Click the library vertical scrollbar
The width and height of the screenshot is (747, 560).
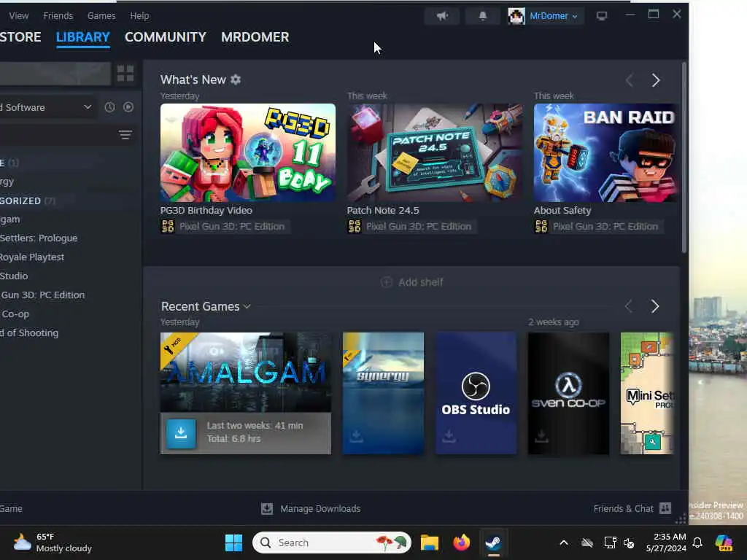(x=684, y=157)
